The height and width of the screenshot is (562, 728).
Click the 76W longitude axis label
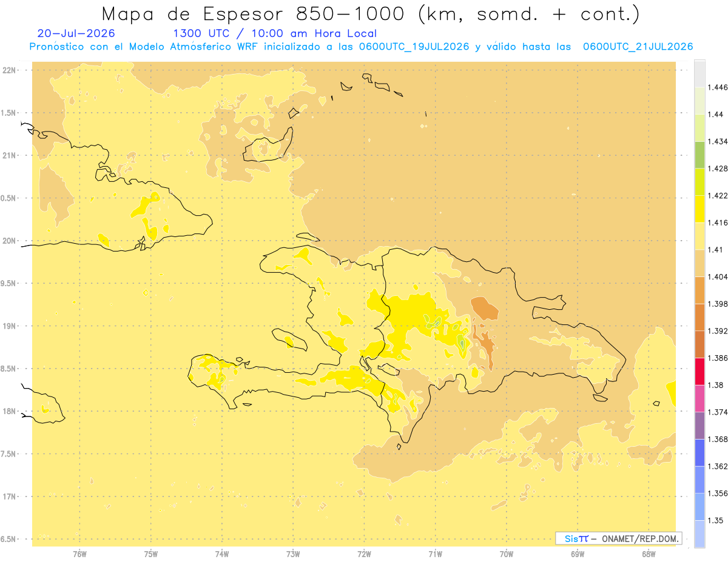[79, 554]
